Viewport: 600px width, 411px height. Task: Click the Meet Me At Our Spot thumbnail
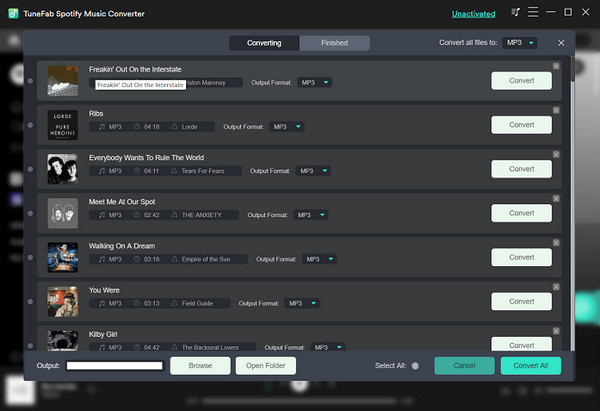click(63, 213)
